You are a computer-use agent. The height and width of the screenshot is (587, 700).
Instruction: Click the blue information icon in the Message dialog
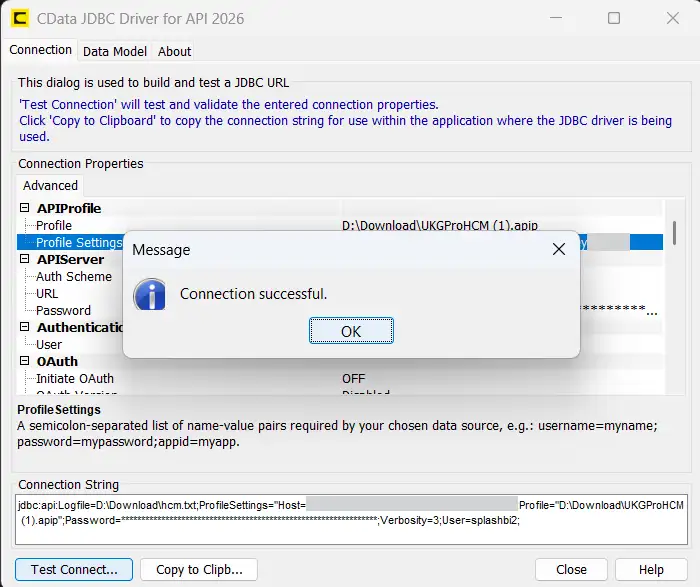[x=150, y=294]
